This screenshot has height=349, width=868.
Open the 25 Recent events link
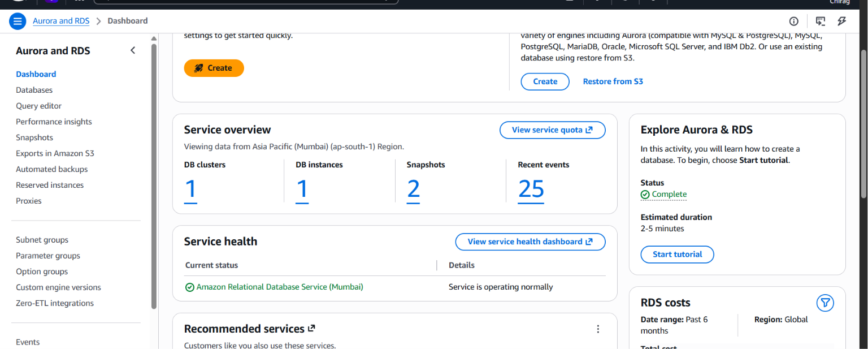[531, 189]
